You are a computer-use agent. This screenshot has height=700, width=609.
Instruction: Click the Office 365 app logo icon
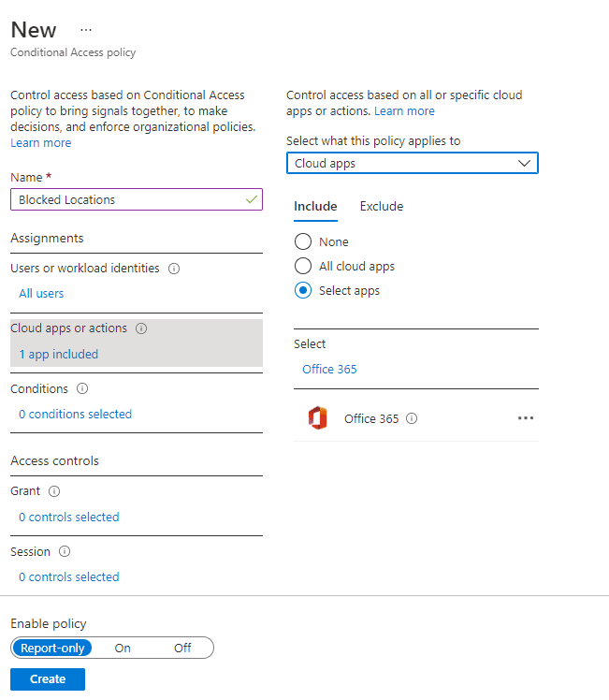317,418
